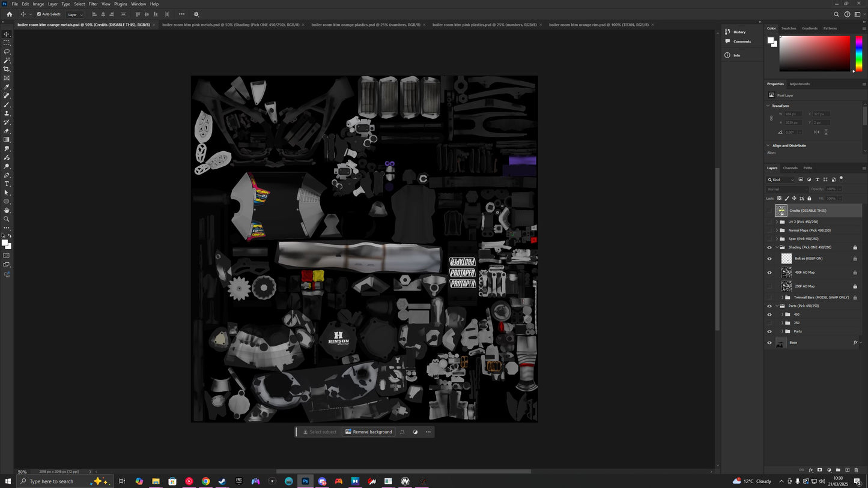Click the Credits layer thumbnail

tap(781, 211)
